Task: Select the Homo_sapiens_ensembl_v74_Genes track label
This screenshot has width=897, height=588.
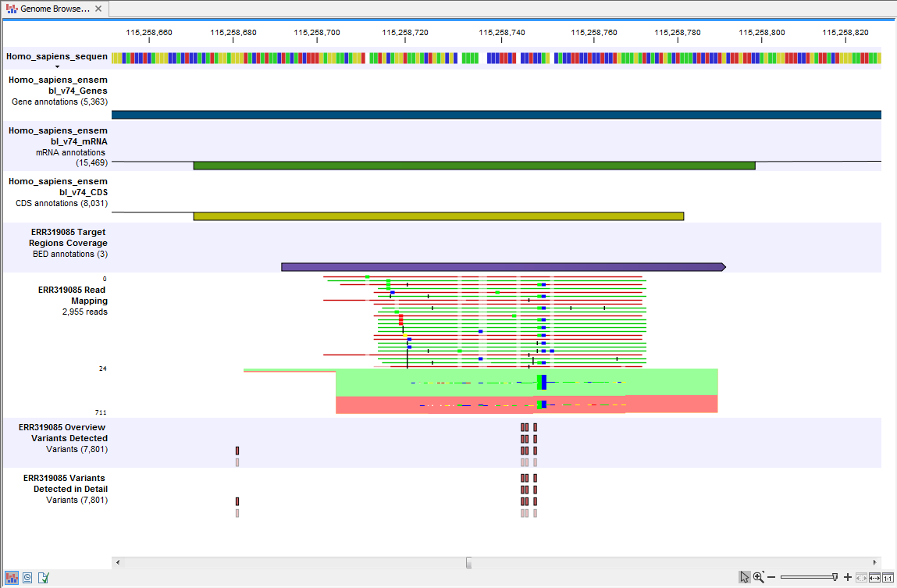Action: tap(58, 91)
